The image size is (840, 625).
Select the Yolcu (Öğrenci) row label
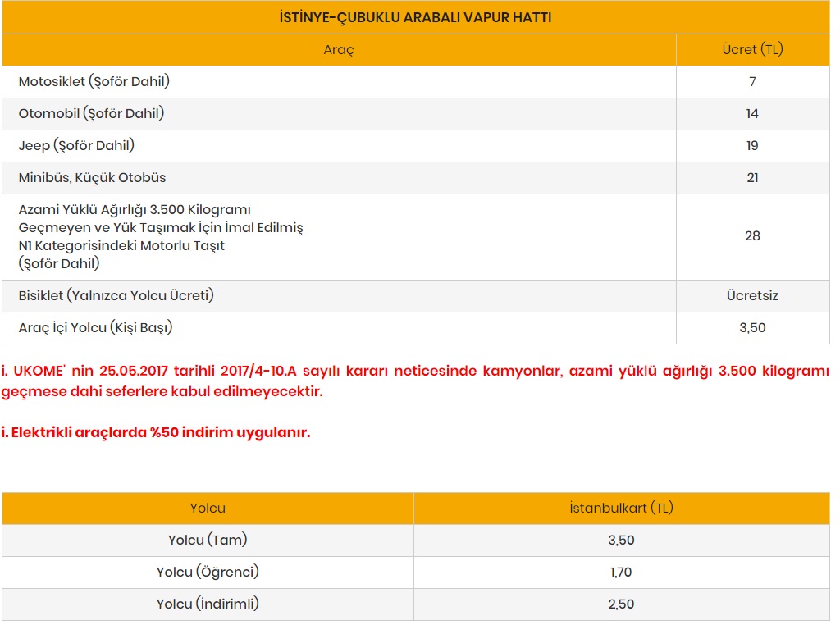(208, 573)
